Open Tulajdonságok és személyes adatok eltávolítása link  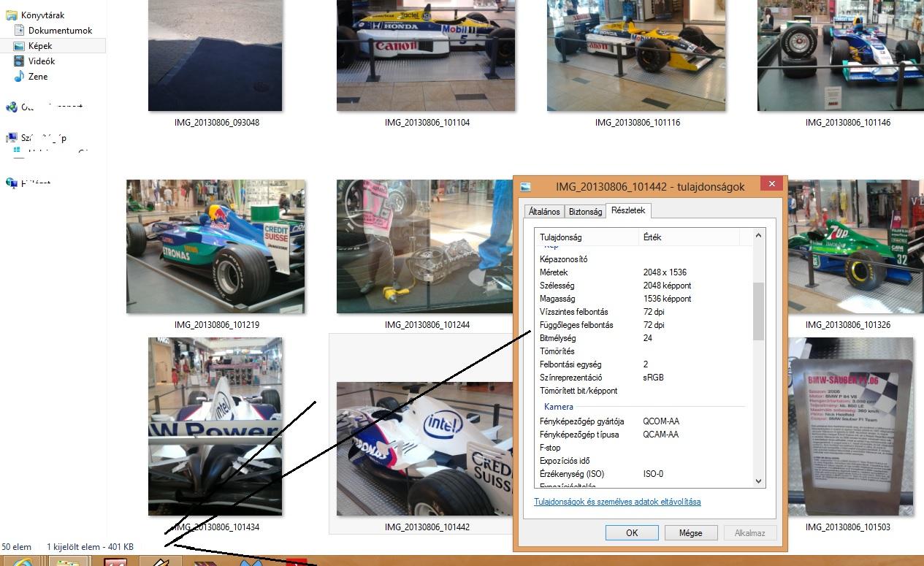pyautogui.click(x=617, y=502)
